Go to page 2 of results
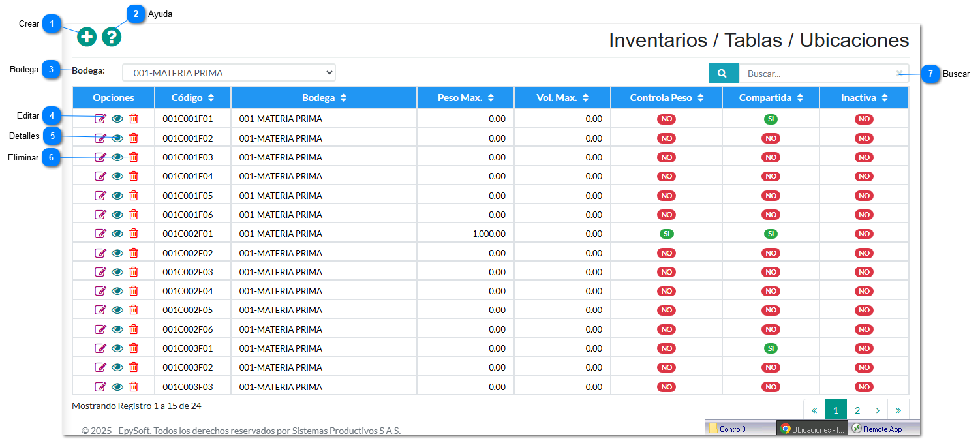Screen dimensions: 980x441 (857, 409)
